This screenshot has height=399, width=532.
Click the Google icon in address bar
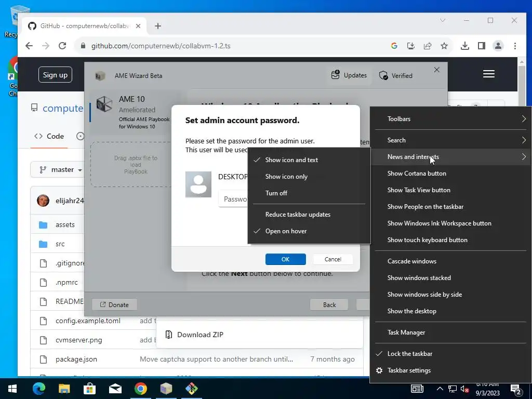click(x=394, y=46)
